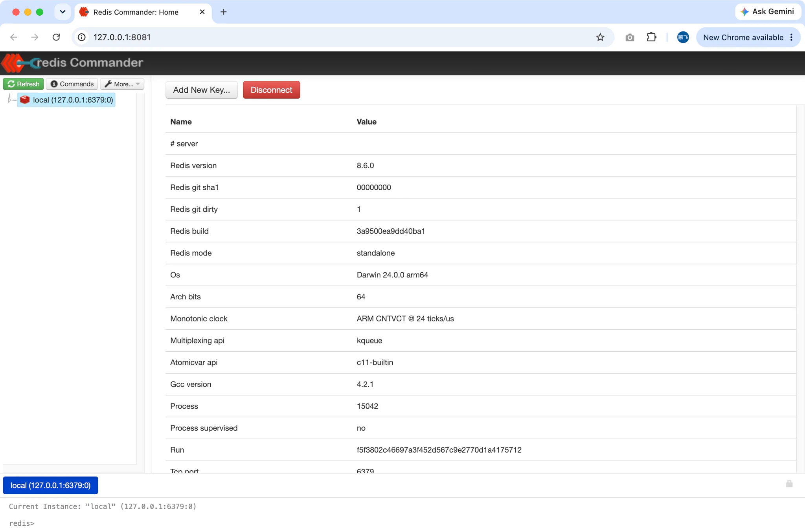Click the browser back arrow
The height and width of the screenshot is (532, 805).
click(14, 37)
